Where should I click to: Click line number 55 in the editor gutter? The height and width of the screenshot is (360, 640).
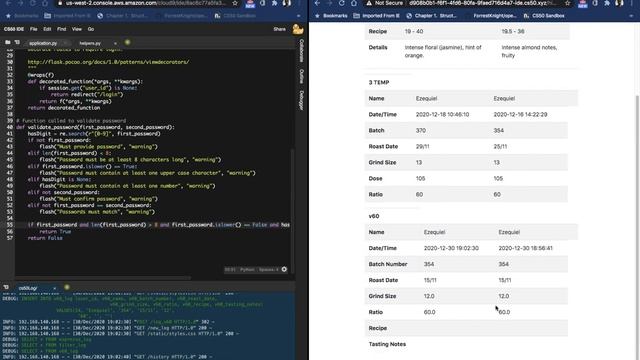click(9, 225)
